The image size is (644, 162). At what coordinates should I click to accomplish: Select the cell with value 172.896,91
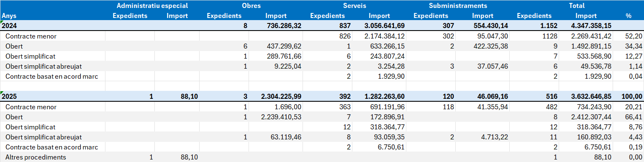(x=387, y=117)
